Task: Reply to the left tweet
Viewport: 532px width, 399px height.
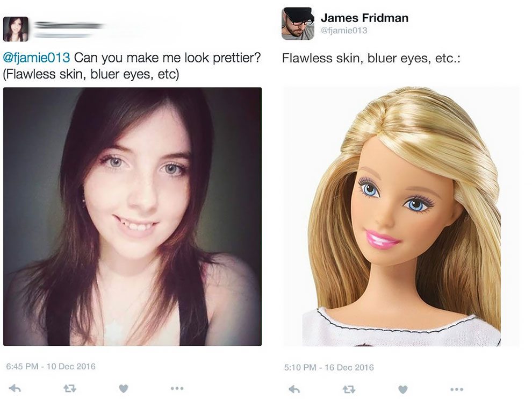Action: tap(15, 388)
